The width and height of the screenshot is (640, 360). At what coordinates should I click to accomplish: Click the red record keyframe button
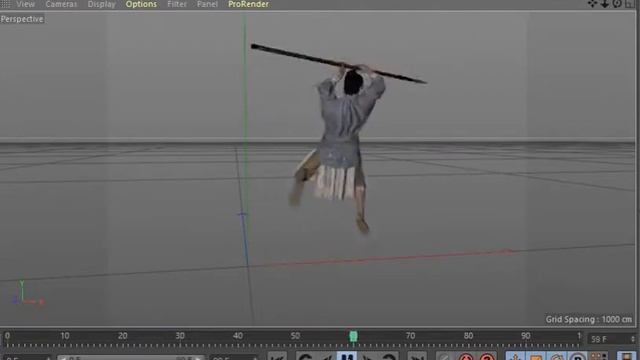pos(465,356)
